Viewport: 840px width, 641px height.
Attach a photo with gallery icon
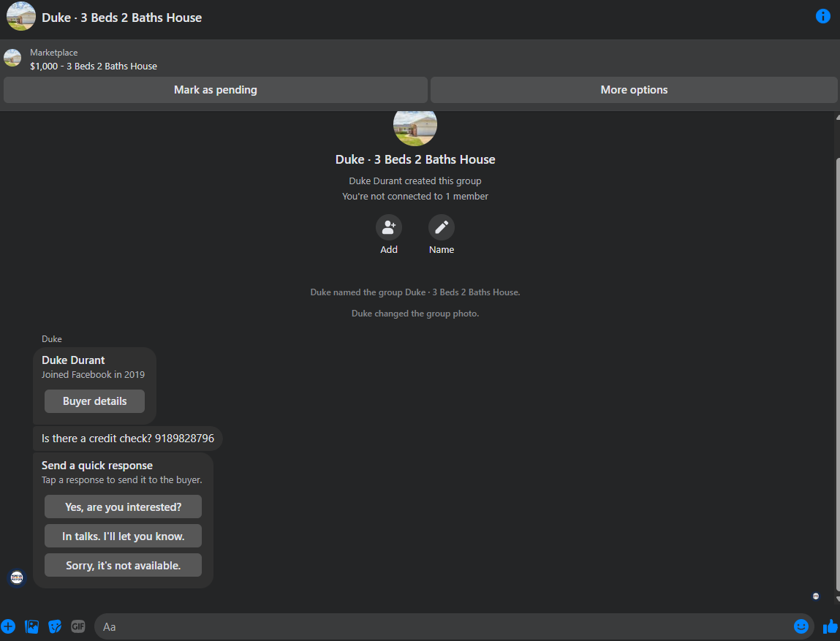click(x=31, y=626)
